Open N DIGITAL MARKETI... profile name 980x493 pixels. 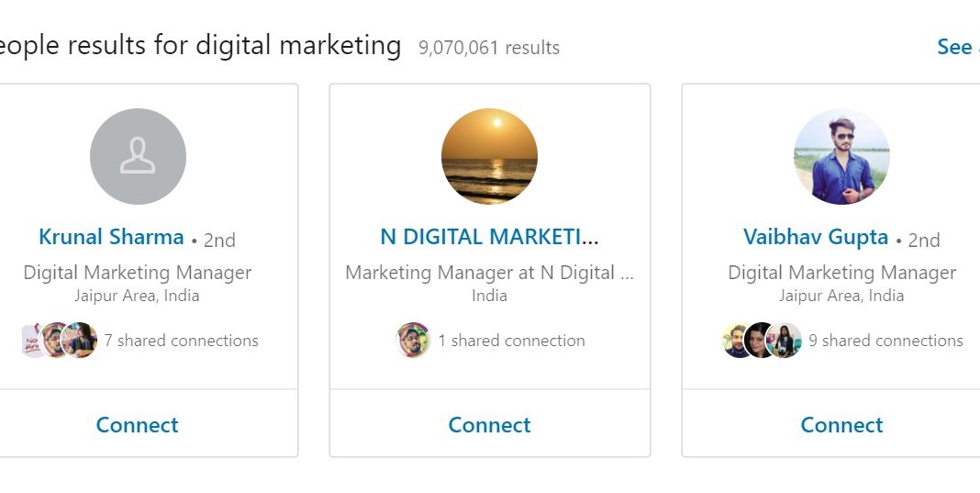click(489, 237)
